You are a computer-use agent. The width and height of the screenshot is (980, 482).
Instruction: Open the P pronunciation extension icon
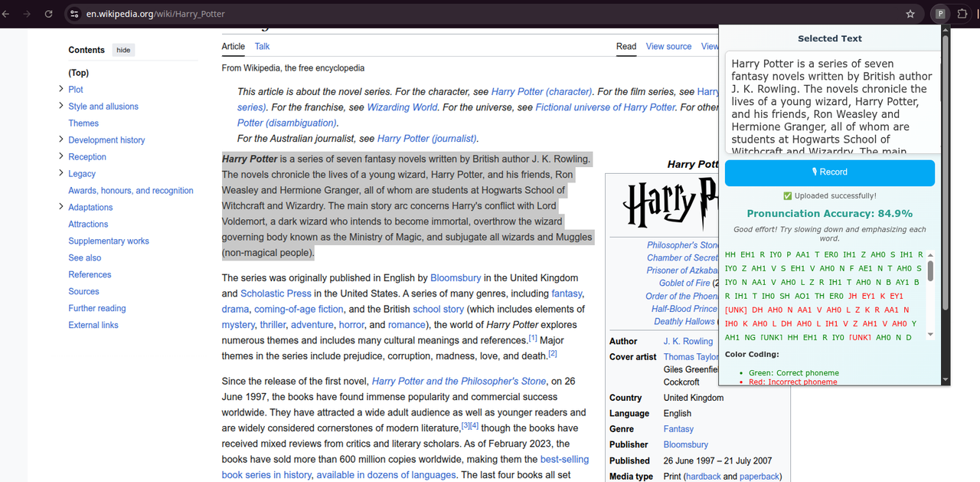[940, 14]
